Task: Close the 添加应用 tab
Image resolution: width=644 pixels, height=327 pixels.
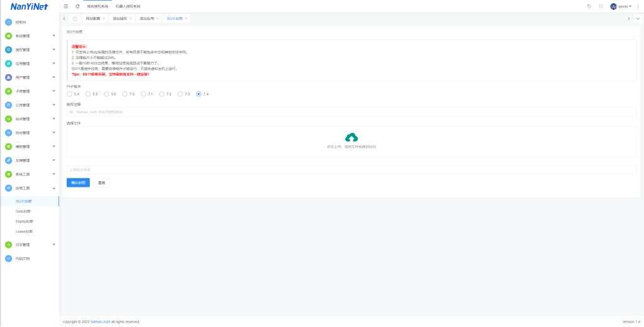Action: (157, 19)
